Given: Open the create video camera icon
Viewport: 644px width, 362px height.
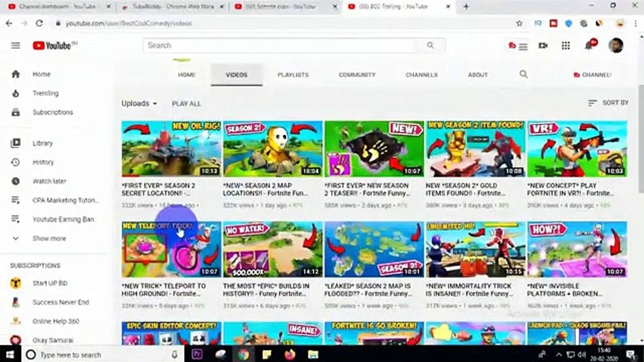Looking at the screenshot, I should [x=543, y=46].
